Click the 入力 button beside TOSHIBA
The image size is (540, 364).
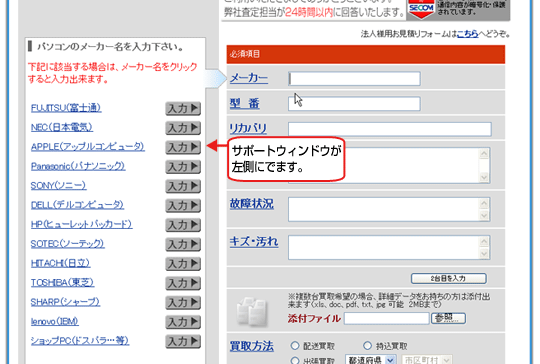[x=183, y=283]
